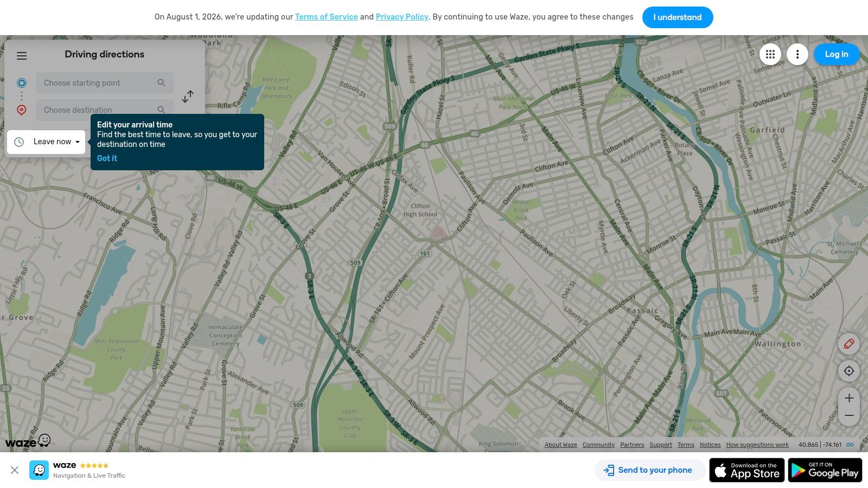Open the Community footer link
Screen dimensions: 868x488
pos(599,445)
